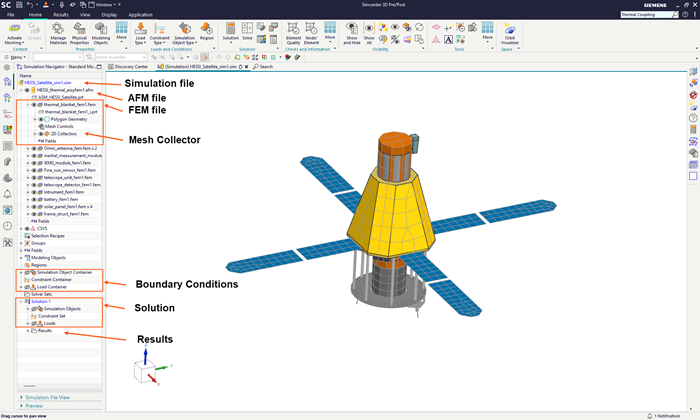The width and height of the screenshot is (700, 420).
Task: Click the Solution calculator icon
Action: tap(230, 28)
